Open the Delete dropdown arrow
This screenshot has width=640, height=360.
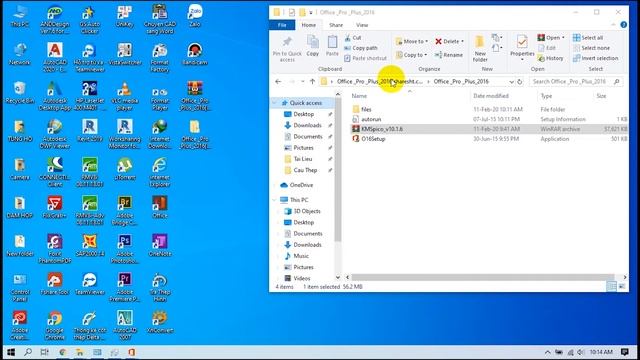point(462,41)
